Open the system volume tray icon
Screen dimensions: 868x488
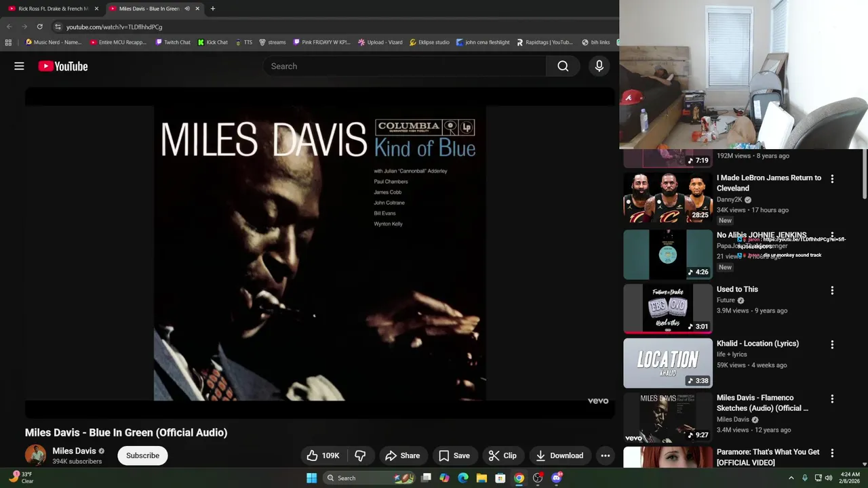coord(829,478)
